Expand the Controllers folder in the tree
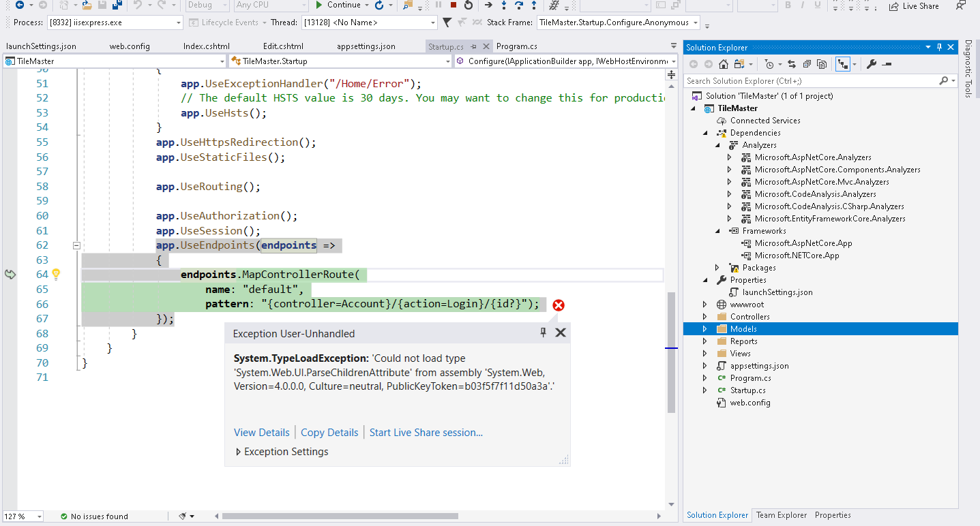 tap(705, 317)
